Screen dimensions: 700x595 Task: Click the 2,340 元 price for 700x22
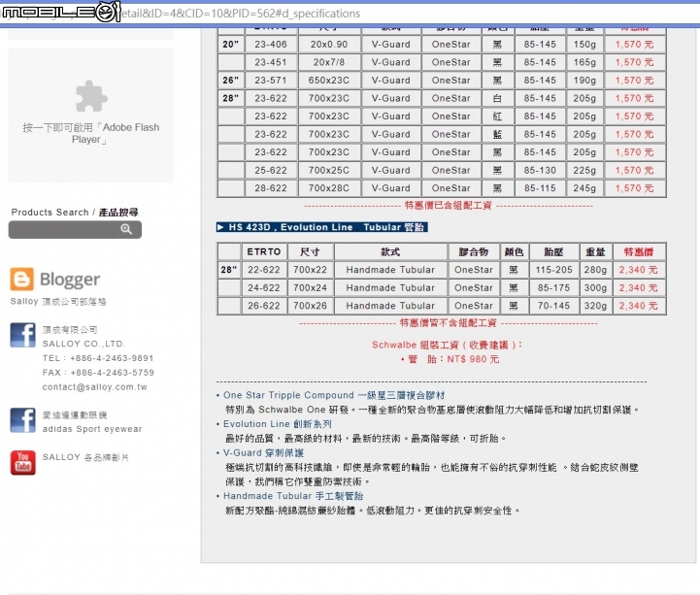click(639, 270)
